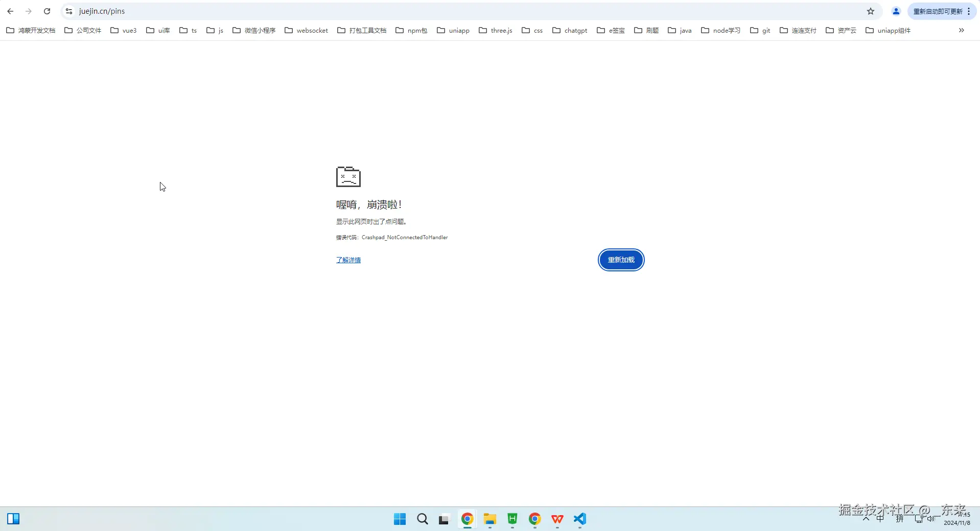The width and height of the screenshot is (980, 531).
Task: Open the chatgpt bookmark folder
Action: coord(570,31)
